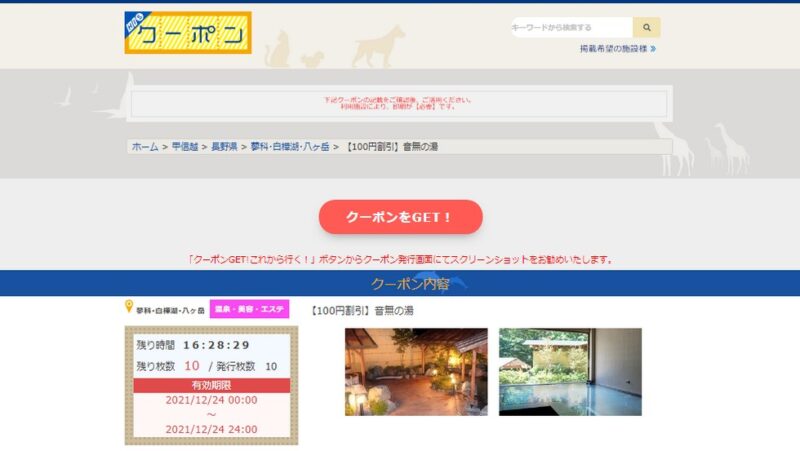Click the 【100円割引】音無の湯 breadcrumb text
This screenshot has height=451, width=800.
pos(391,147)
